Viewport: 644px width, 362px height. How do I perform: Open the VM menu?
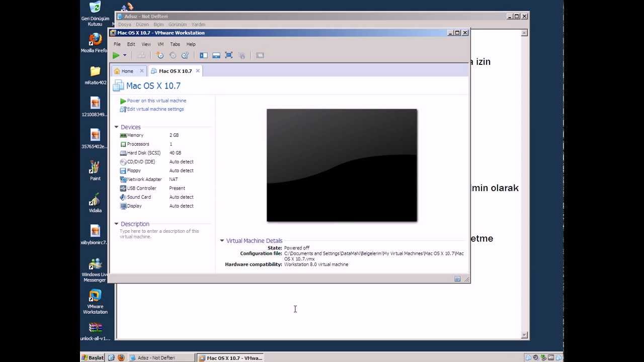pyautogui.click(x=160, y=44)
